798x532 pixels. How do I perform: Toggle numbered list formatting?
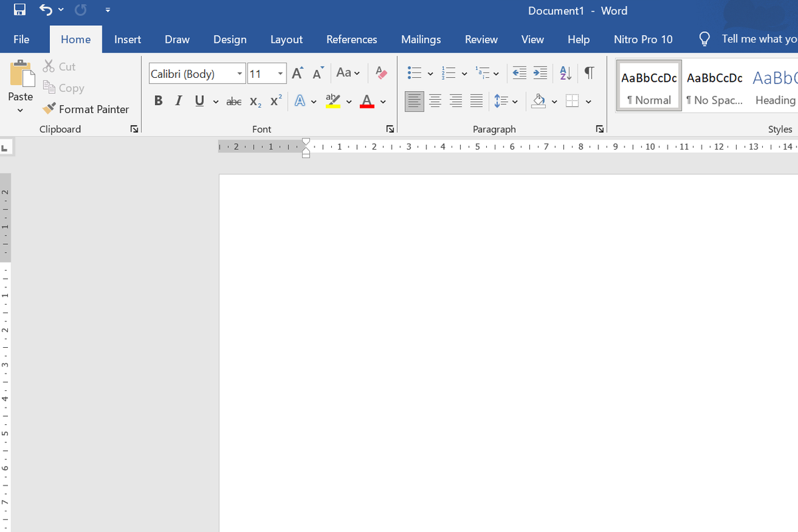[449, 73]
